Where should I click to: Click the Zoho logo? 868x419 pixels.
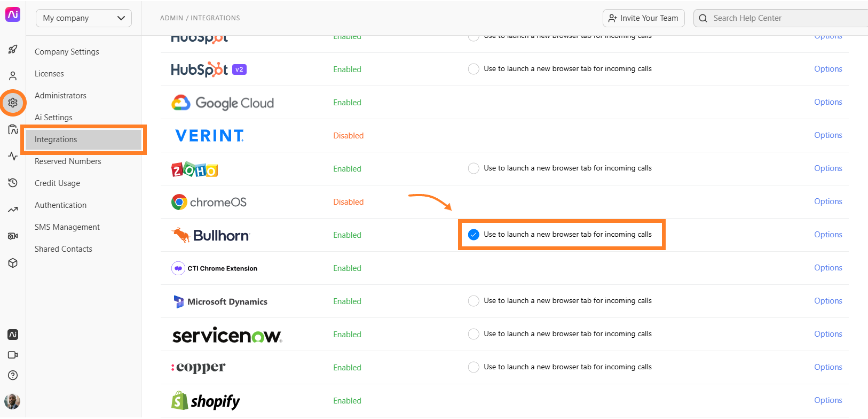pos(194,169)
